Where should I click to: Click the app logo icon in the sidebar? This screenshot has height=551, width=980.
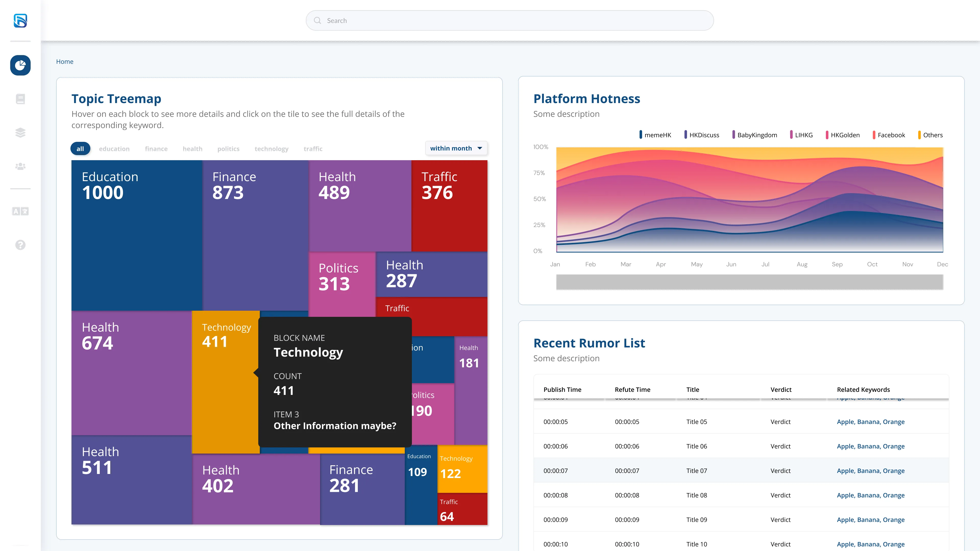pos(20,20)
